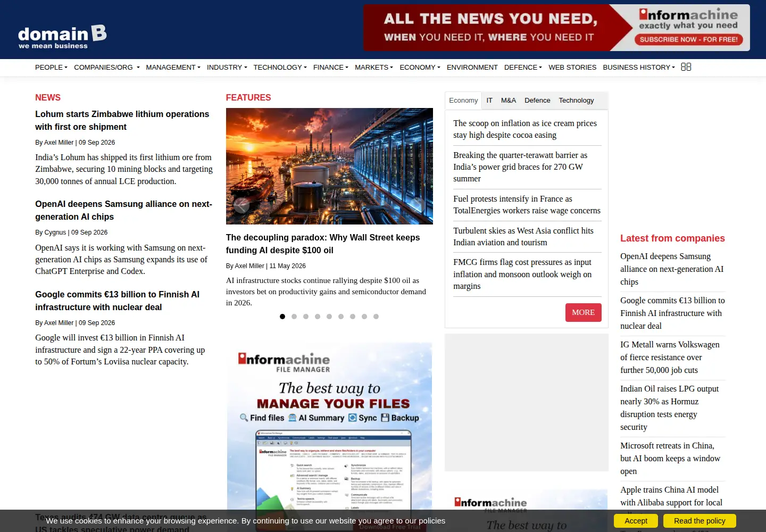Click Read the policy button

700,521
